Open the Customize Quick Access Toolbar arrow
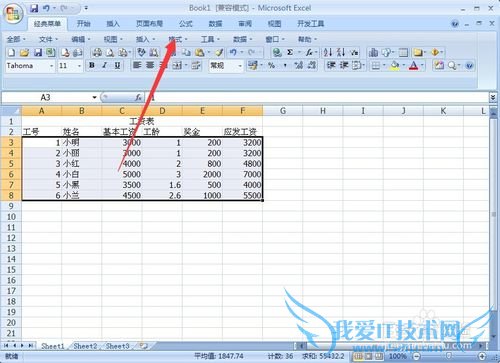The image size is (500, 363). pyautogui.click(x=86, y=8)
